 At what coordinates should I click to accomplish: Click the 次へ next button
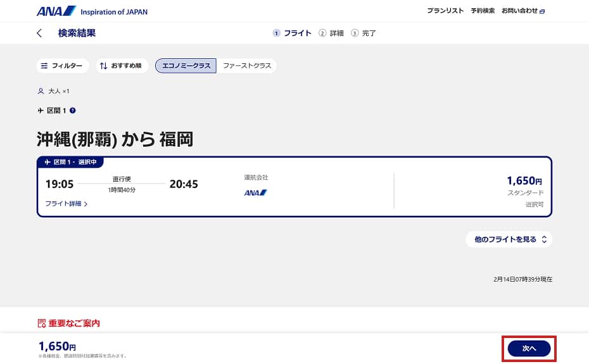point(529,349)
